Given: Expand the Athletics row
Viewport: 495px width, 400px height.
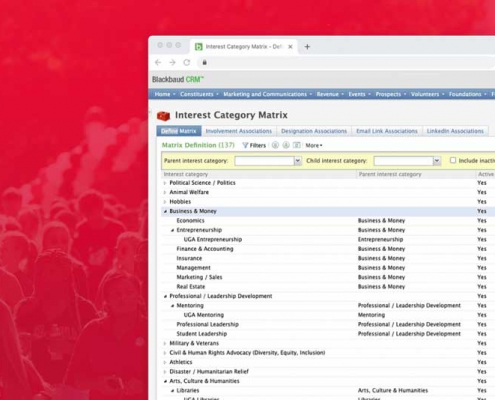Looking at the screenshot, I should click(x=165, y=362).
